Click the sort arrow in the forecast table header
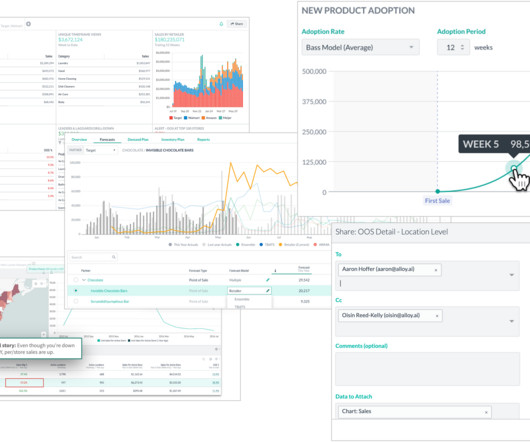 [275, 270]
